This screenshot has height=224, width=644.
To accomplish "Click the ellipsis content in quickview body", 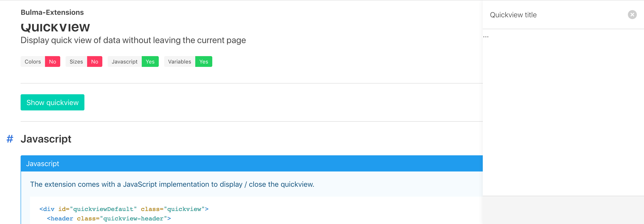I will click(486, 37).
